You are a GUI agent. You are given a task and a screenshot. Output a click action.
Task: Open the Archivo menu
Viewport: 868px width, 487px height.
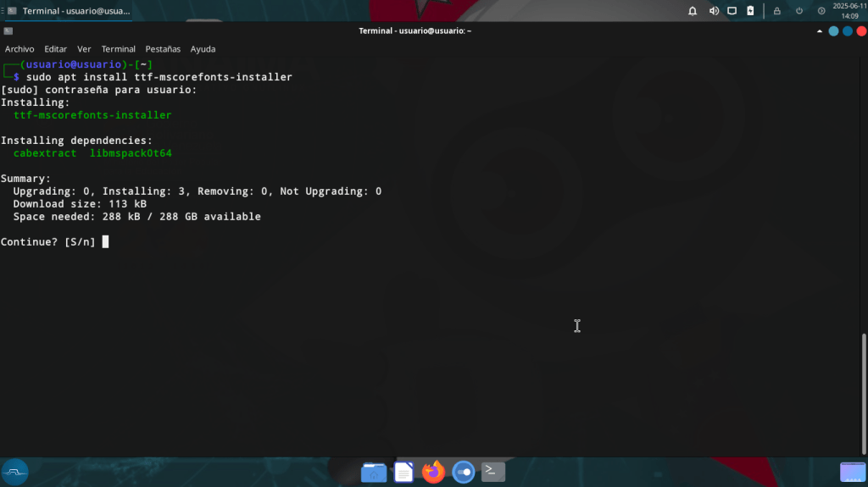(x=19, y=49)
